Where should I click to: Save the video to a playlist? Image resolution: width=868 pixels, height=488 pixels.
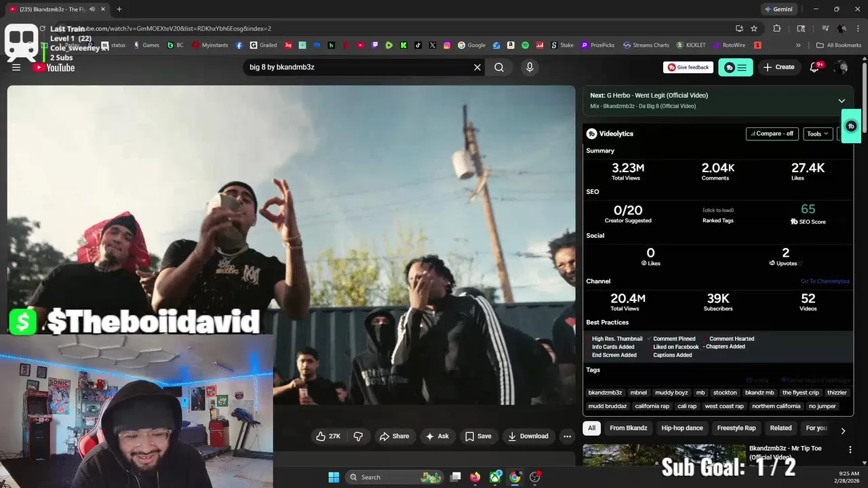point(478,436)
